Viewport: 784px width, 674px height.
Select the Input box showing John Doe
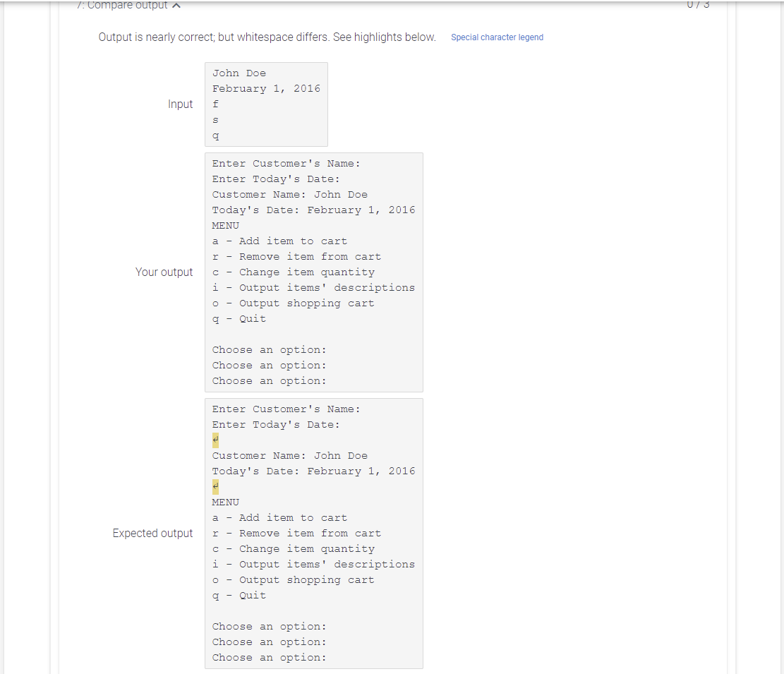266,104
